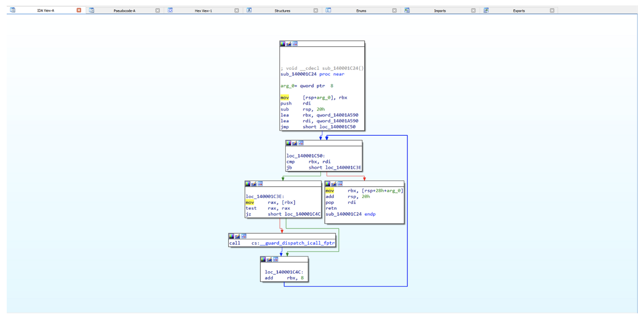Click the instruction 'lea rbx, qword_14001A590'

click(319, 115)
